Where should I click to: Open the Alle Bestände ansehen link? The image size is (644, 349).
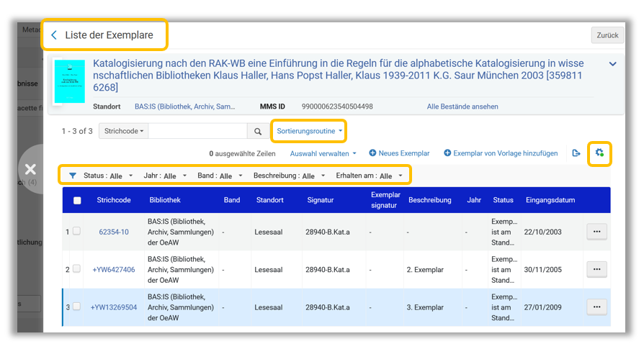click(x=462, y=106)
